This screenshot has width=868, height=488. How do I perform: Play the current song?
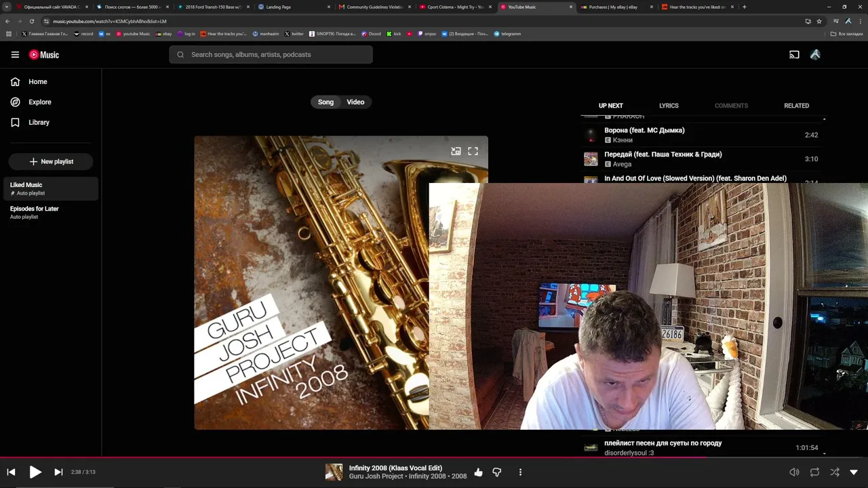[35, 472]
